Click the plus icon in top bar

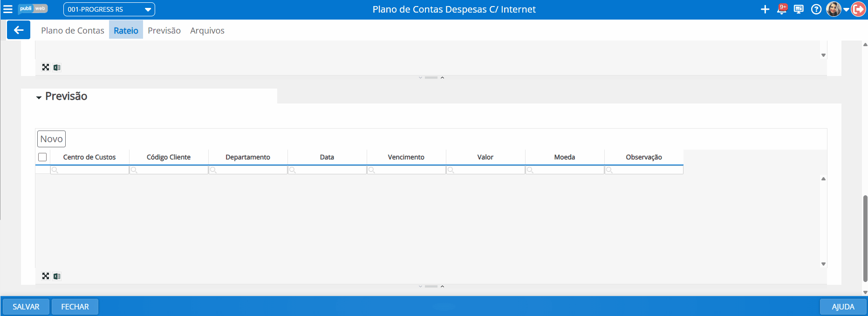(x=765, y=9)
